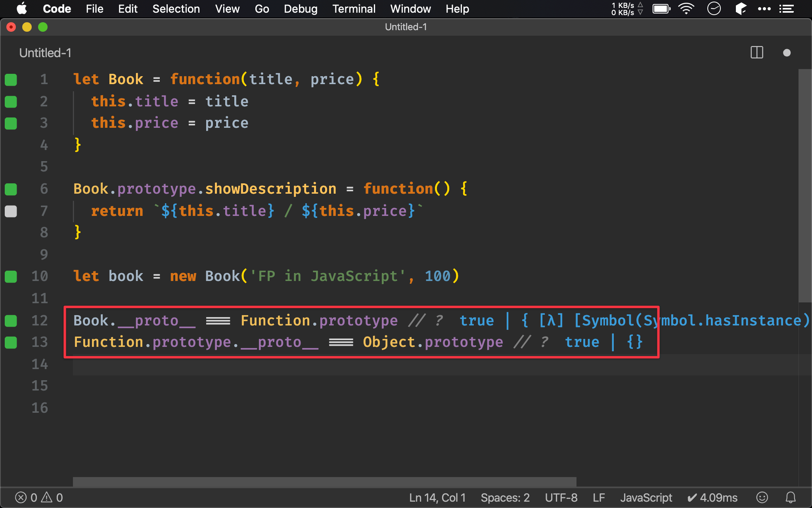Click the white coverage marker on line 7
Viewport: 812px width, 508px height.
[x=11, y=211]
